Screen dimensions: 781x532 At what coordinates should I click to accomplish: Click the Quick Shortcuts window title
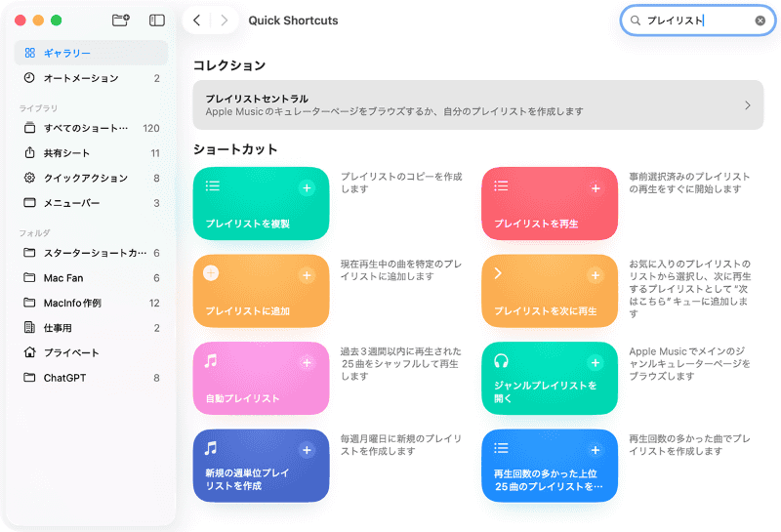(x=293, y=20)
